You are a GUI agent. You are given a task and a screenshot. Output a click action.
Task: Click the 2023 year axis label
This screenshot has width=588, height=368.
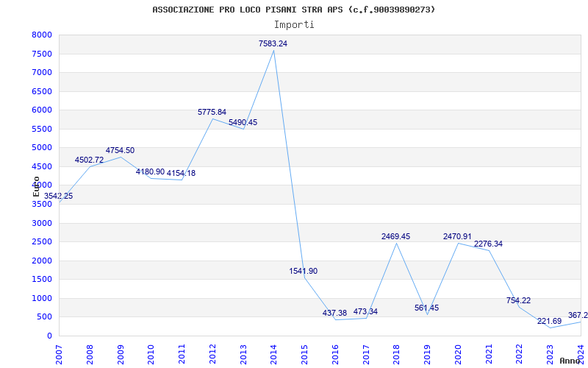coord(550,354)
